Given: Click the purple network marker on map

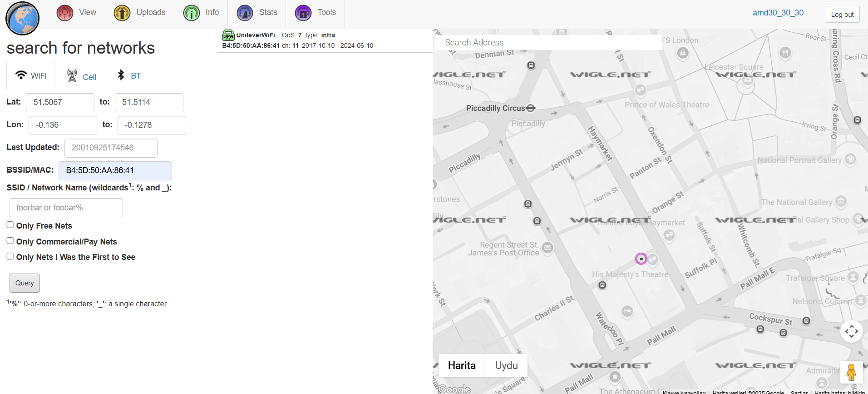Looking at the screenshot, I should [x=641, y=259].
